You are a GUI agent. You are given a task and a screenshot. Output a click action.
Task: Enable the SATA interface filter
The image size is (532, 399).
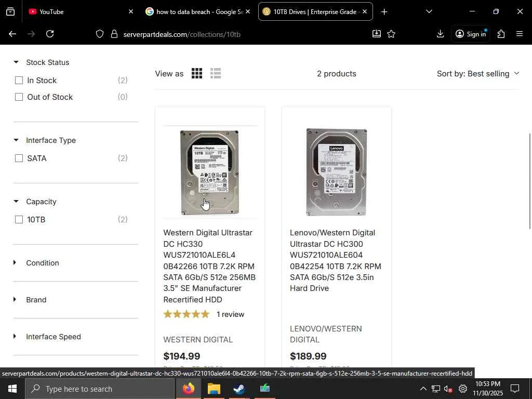(x=19, y=158)
